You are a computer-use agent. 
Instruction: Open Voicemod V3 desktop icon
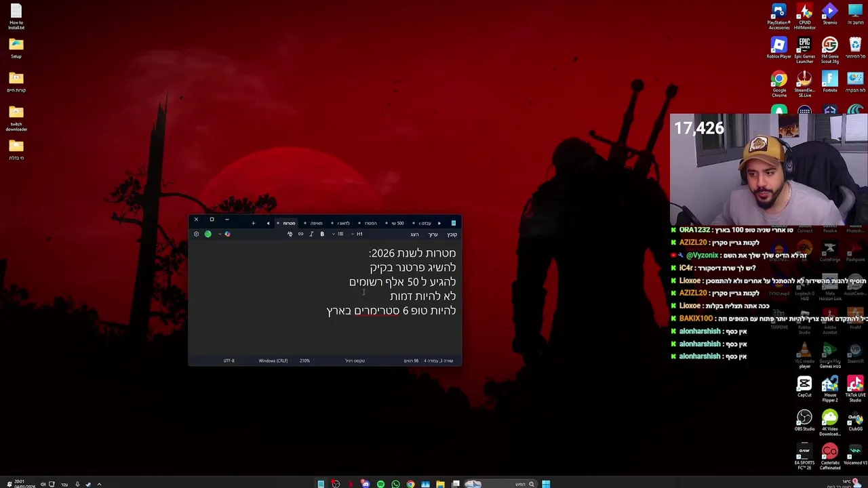[x=855, y=455]
